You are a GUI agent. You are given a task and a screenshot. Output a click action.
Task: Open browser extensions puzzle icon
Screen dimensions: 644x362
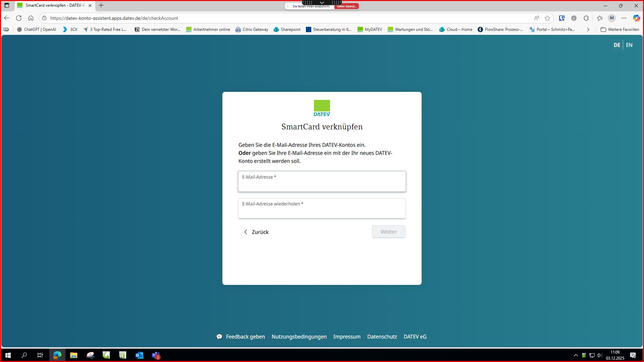pos(586,18)
